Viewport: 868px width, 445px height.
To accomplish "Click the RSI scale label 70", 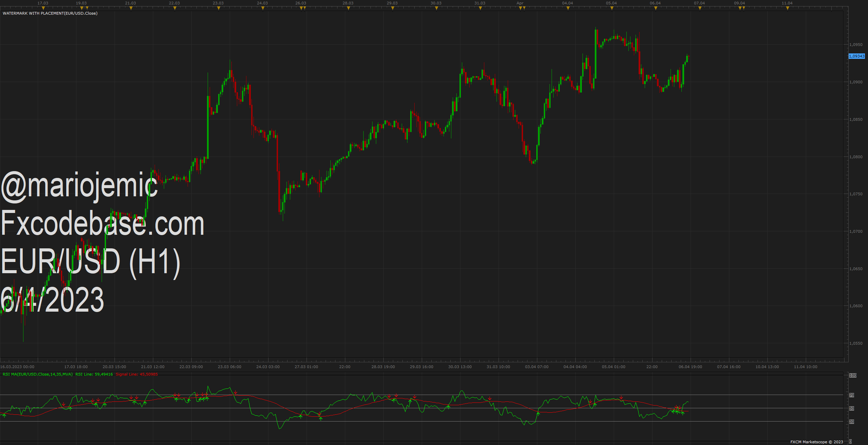I will point(852,395).
